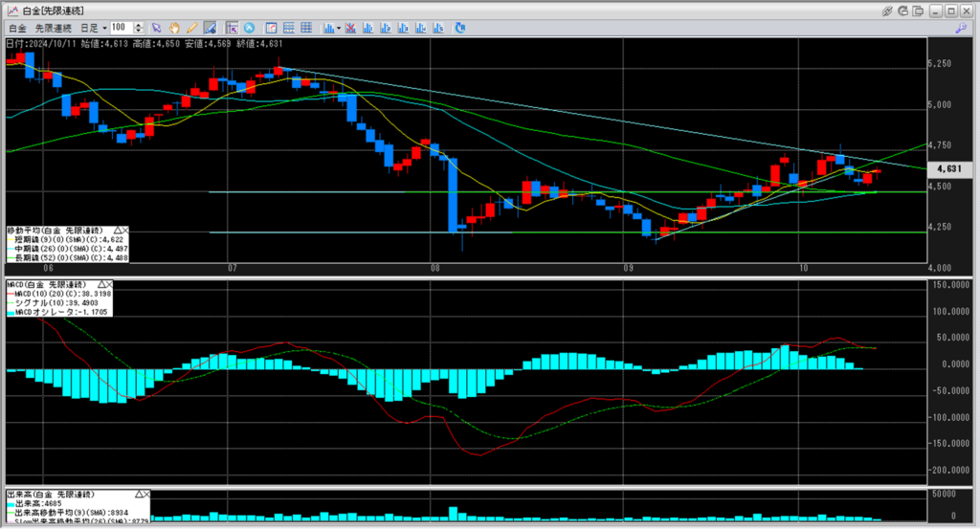Image resolution: width=980 pixels, height=529 pixels.
Task: Click the blue reload chart icon
Action: 460,28
